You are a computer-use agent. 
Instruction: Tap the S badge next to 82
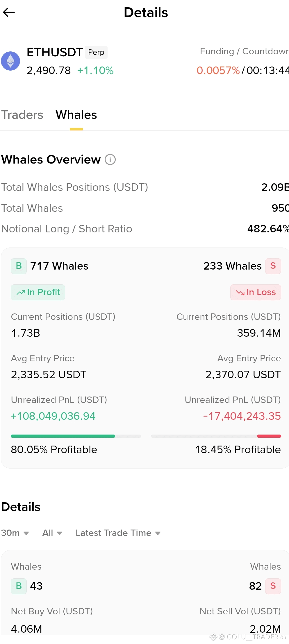[x=273, y=586]
